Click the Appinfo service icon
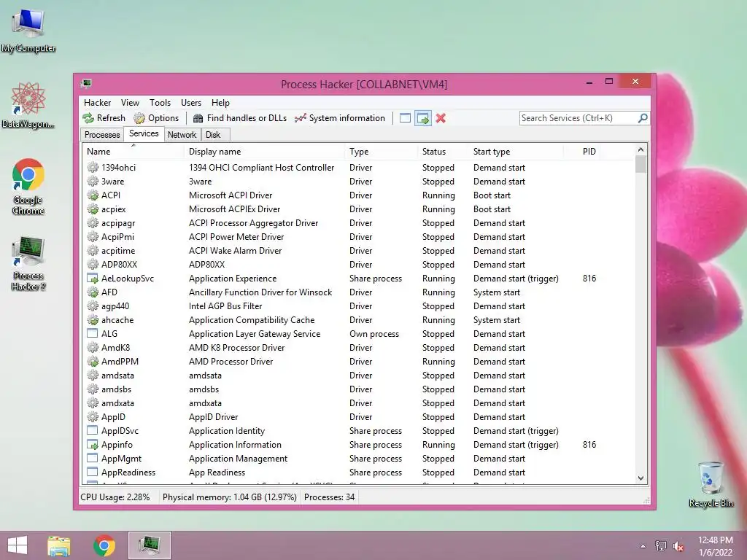 (93, 444)
